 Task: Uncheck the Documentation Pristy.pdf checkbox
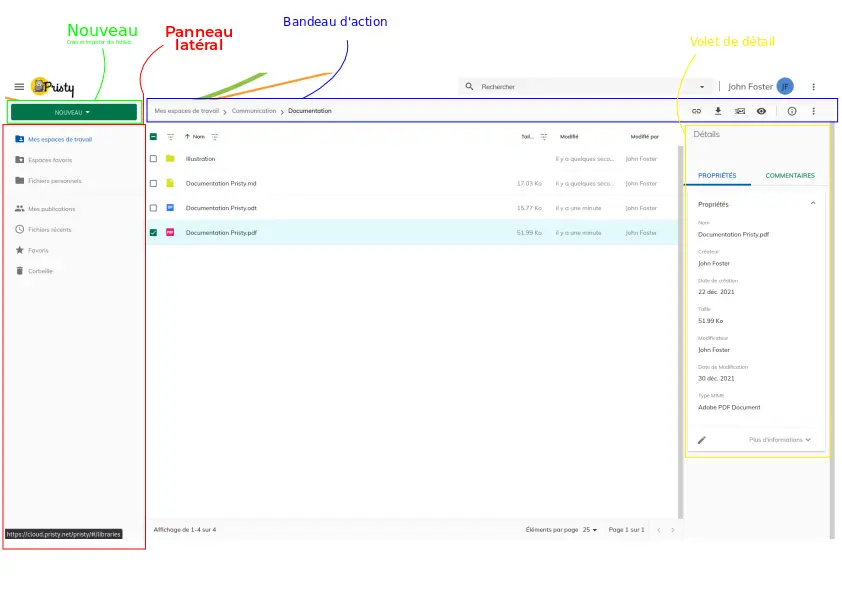(x=153, y=232)
